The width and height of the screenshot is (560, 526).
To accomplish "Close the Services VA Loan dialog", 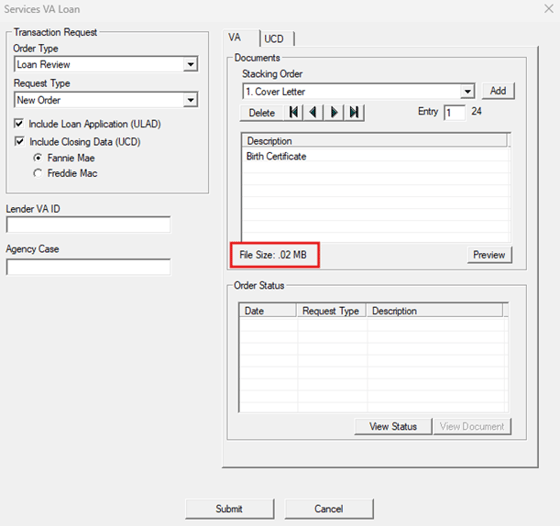I will [x=549, y=9].
